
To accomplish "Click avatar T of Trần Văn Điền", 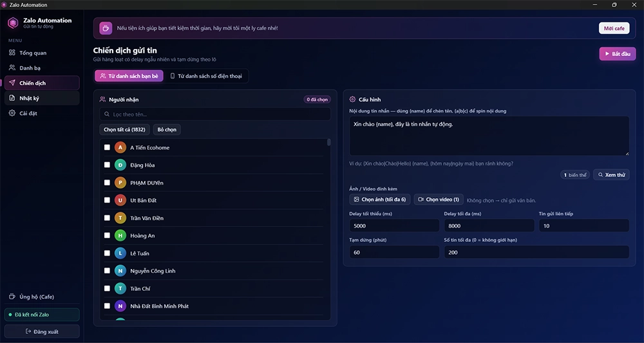I will 120,218.
